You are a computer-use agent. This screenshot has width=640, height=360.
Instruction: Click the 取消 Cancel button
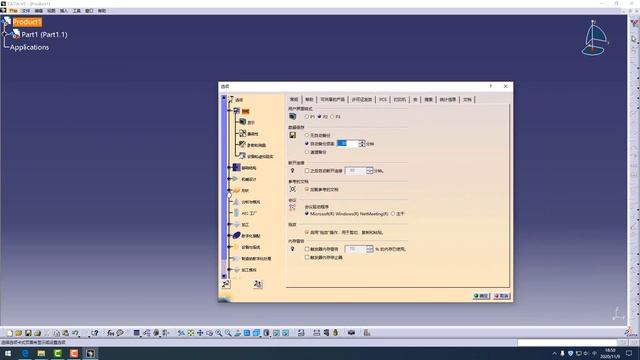coord(502,296)
